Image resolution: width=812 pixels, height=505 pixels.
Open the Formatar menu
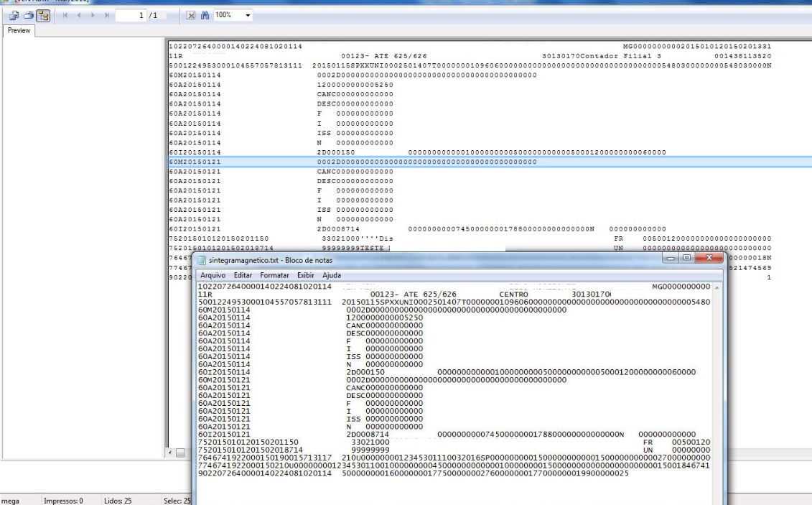[x=274, y=275]
